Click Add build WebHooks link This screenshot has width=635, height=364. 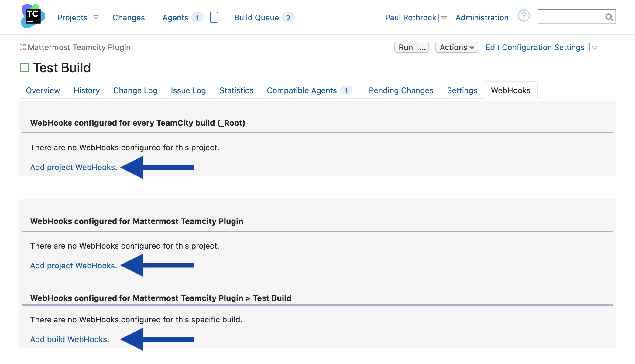[68, 339]
